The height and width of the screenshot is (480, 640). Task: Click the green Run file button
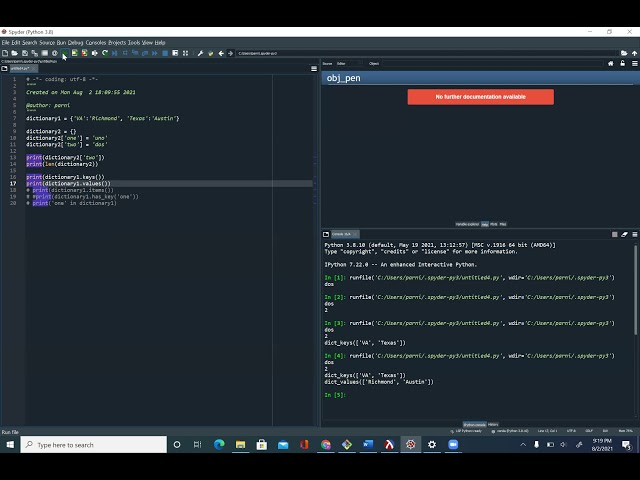click(64, 53)
